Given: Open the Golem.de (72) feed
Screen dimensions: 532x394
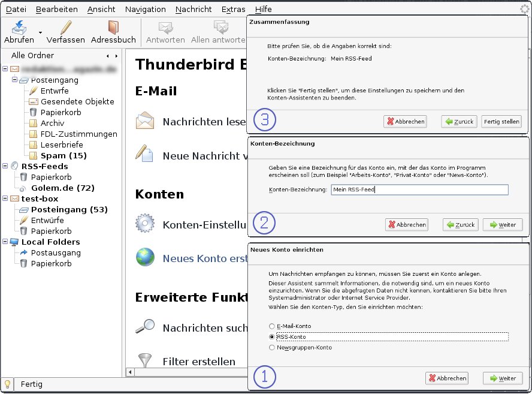Looking at the screenshot, I should click(x=63, y=188).
